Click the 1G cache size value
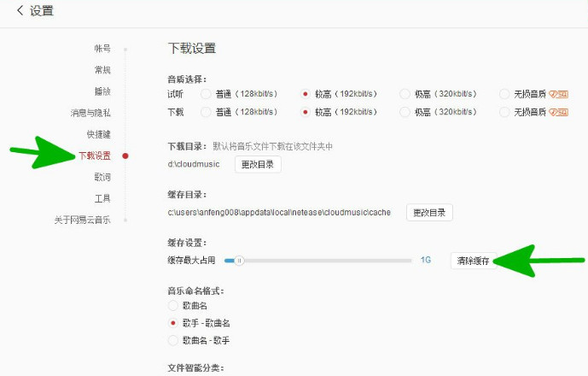588x376 pixels. pos(426,260)
